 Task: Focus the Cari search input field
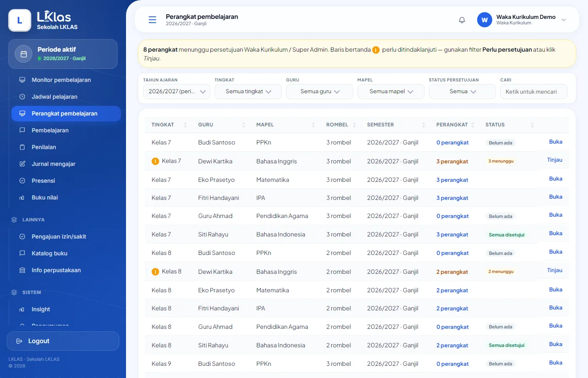coord(534,92)
